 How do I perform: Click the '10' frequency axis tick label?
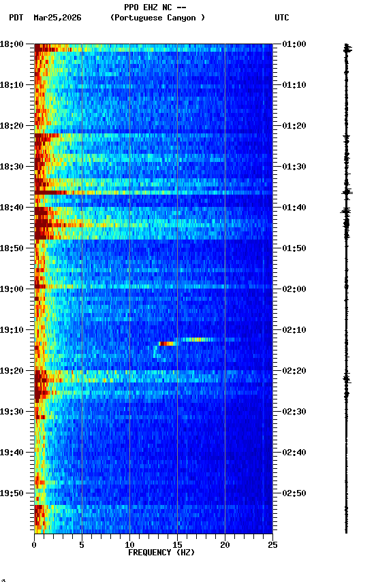click(129, 545)
